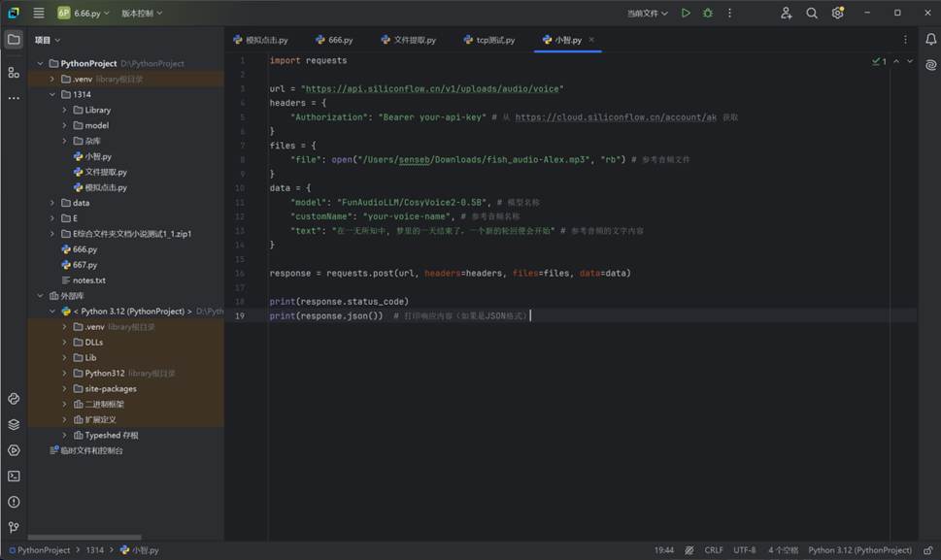
Task: Open the 当前文件 run configuration dropdown
Action: click(648, 14)
